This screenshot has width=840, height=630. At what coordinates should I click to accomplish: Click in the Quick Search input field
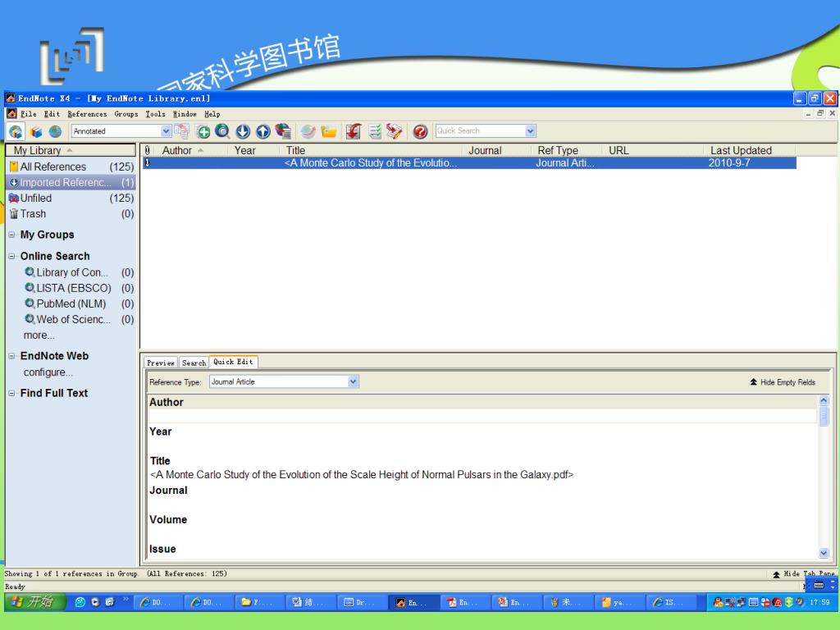tap(480, 130)
